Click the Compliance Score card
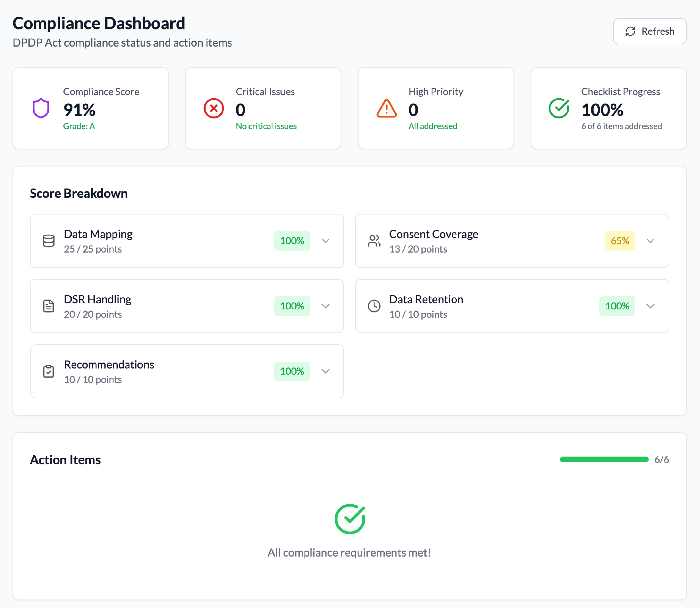The height and width of the screenshot is (608, 700). point(90,108)
